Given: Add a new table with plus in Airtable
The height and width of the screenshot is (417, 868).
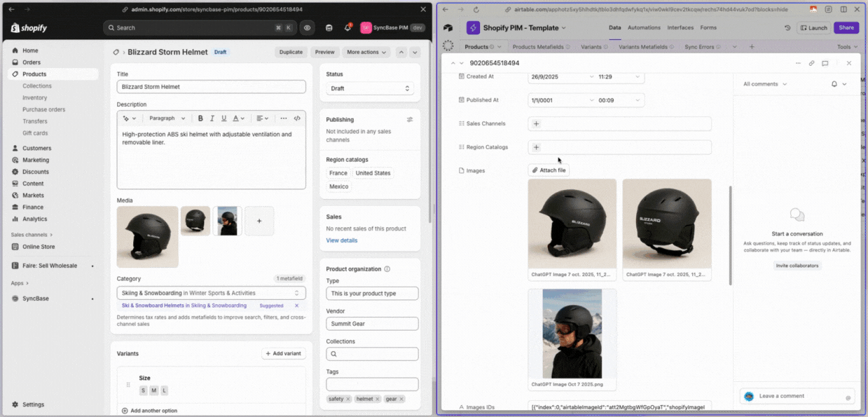Looking at the screenshot, I should point(752,47).
